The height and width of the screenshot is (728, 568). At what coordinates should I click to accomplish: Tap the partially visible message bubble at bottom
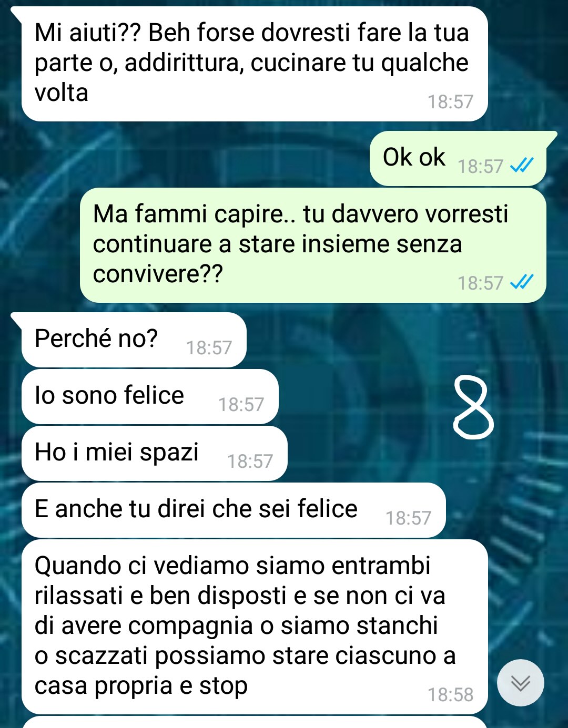tap(255, 722)
